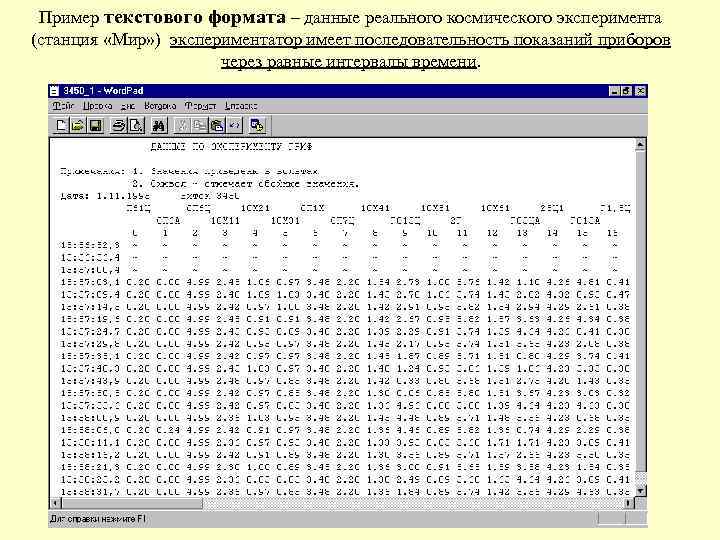Click the Date/Time insert icon
This screenshot has height=540, width=720.
257,125
